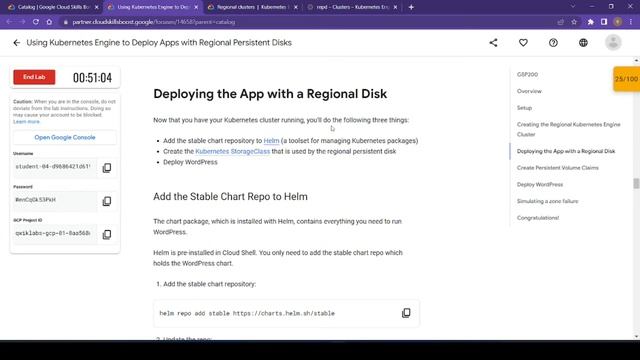Viewport: 640px width, 360px height.
Task: Go to Congratulations! outline item
Action: 538,218
